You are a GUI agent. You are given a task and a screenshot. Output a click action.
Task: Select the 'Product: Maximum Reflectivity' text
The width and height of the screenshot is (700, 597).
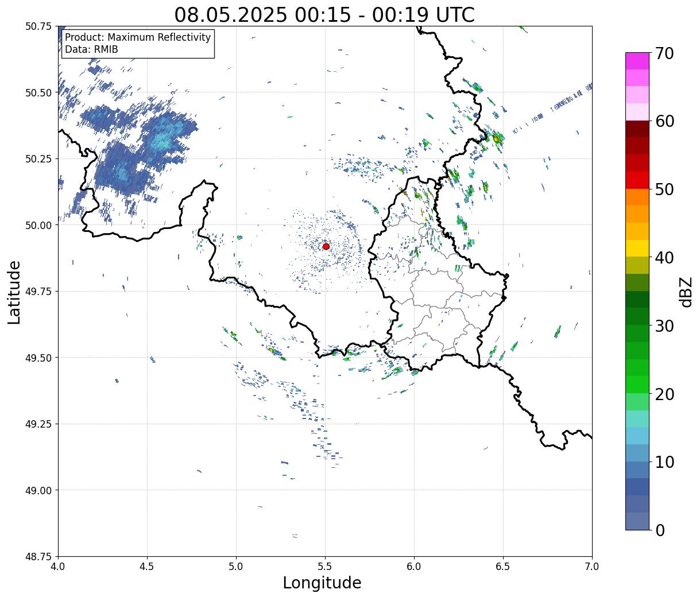(138, 37)
